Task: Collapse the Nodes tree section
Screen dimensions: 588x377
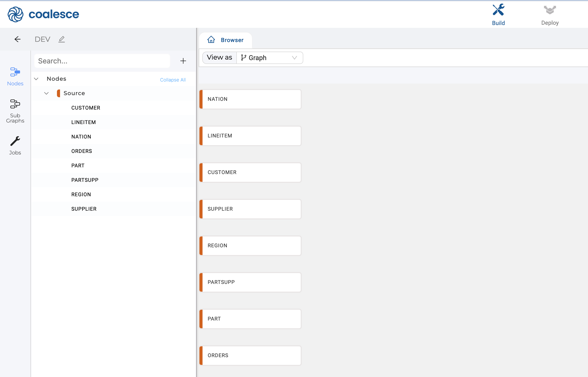Action: pyautogui.click(x=36, y=79)
